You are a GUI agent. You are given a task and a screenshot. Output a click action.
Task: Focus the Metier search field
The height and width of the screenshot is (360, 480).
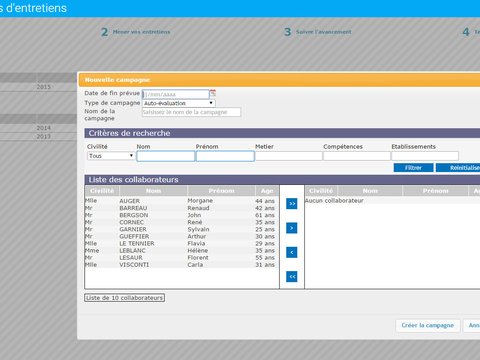point(289,156)
